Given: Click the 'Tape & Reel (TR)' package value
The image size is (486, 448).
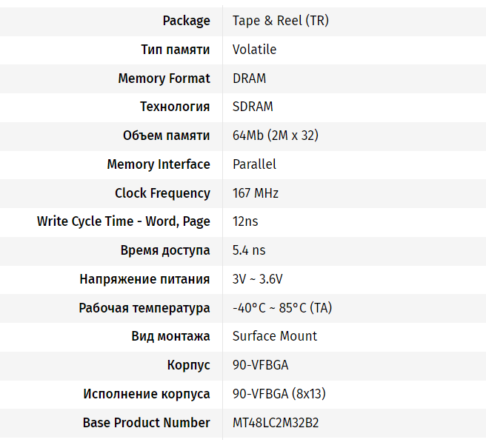Looking at the screenshot, I should pos(280,21).
